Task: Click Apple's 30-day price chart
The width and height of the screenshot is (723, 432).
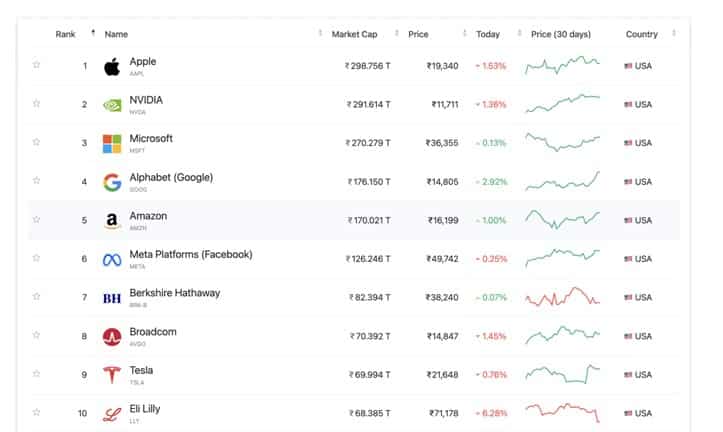Action: click(x=563, y=65)
